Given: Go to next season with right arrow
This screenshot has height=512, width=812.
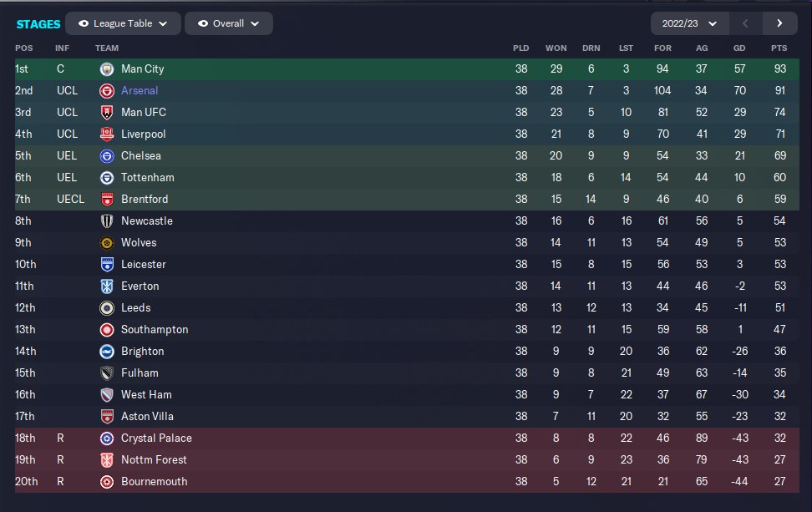Looking at the screenshot, I should [x=779, y=23].
